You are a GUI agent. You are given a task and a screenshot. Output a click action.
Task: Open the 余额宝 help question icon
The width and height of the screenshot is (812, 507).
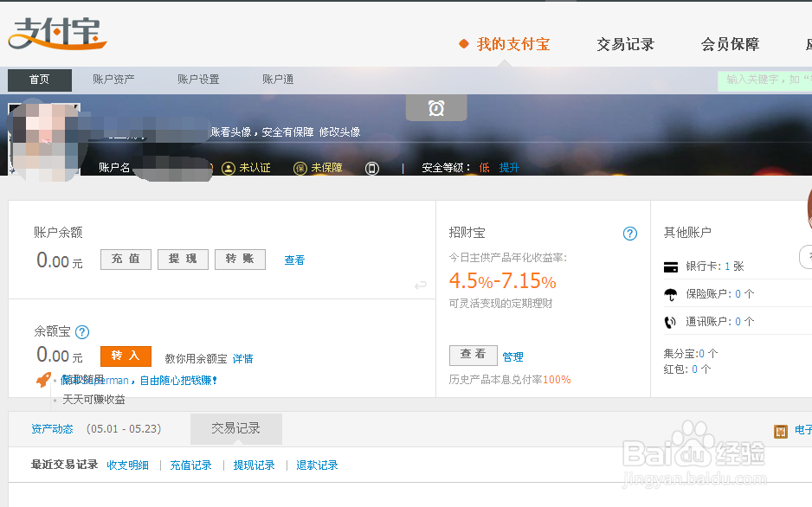[82, 332]
